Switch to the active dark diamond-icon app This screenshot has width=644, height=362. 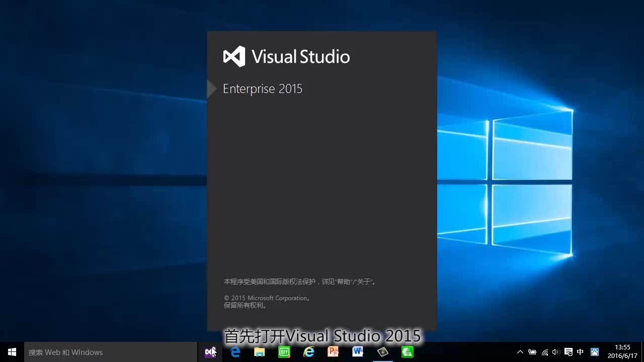click(x=382, y=352)
